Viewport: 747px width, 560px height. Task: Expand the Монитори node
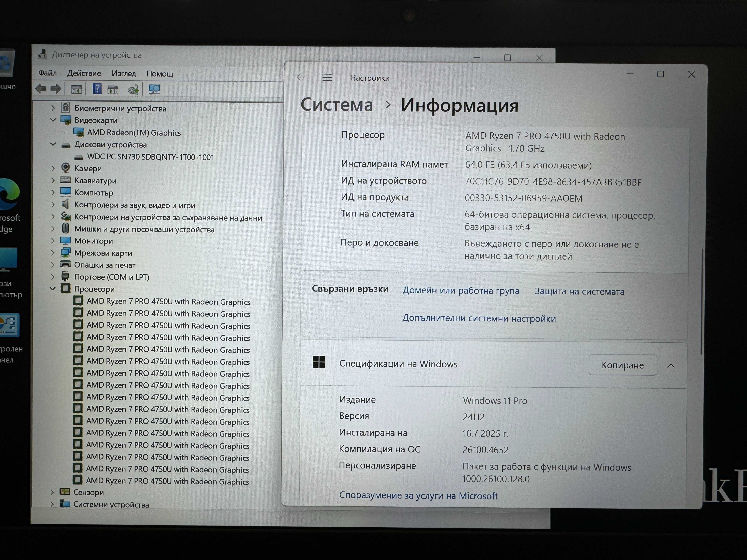coord(53,241)
